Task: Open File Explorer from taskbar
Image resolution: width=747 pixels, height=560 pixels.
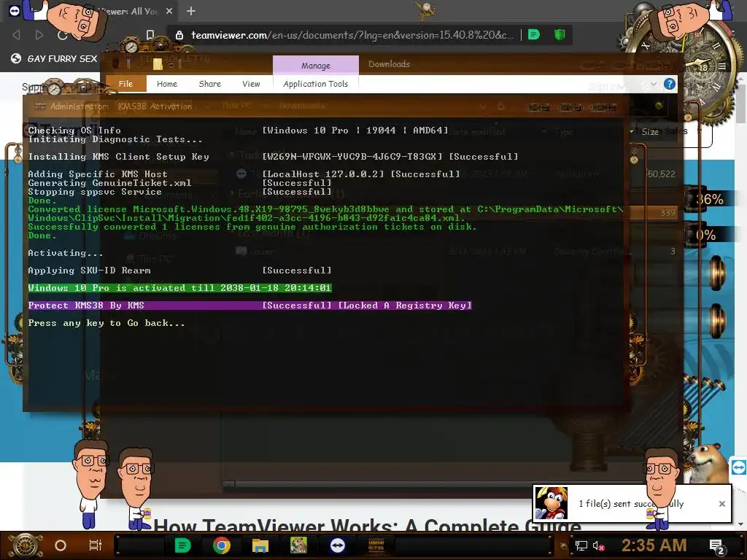Action: click(260, 545)
